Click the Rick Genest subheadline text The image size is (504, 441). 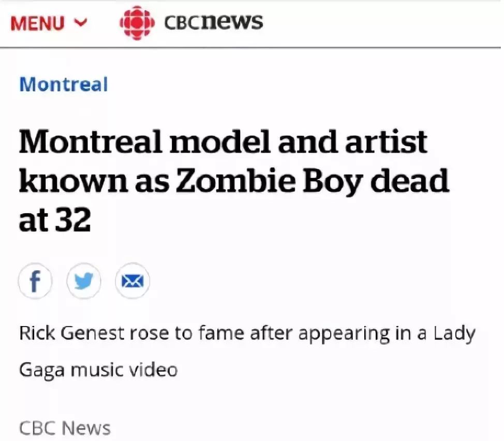click(247, 351)
